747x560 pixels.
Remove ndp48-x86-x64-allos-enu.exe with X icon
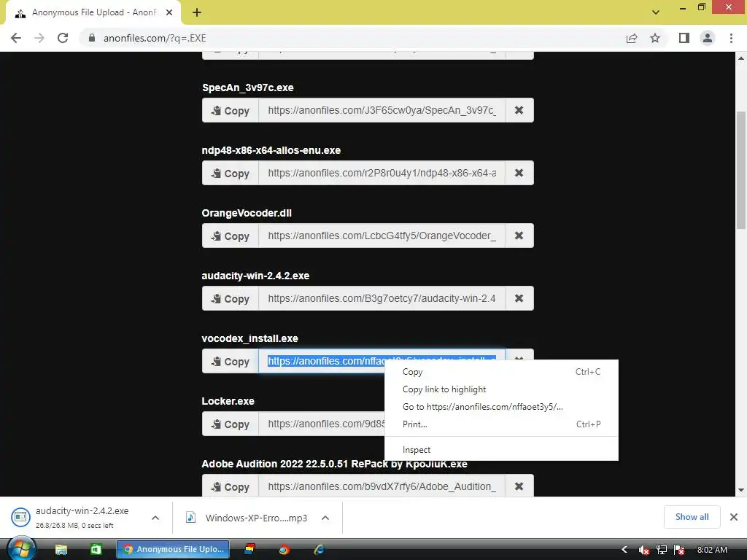(519, 174)
